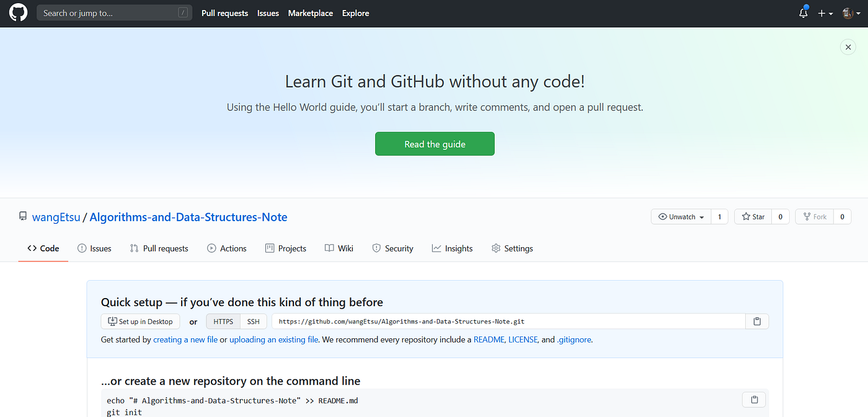868x417 pixels.
Task: Open notifications bell icon
Action: (804, 13)
